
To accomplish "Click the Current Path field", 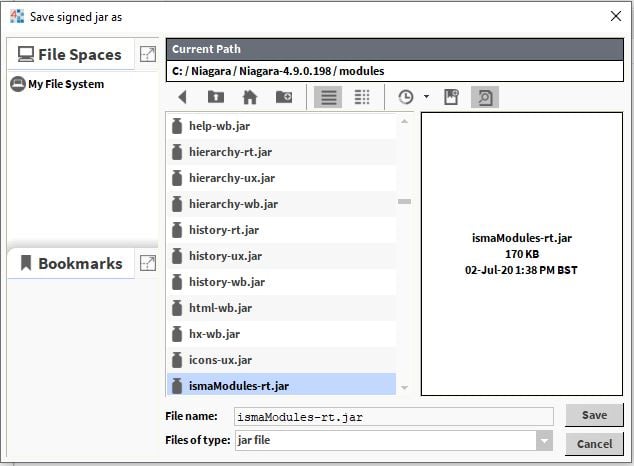I will [x=395, y=71].
